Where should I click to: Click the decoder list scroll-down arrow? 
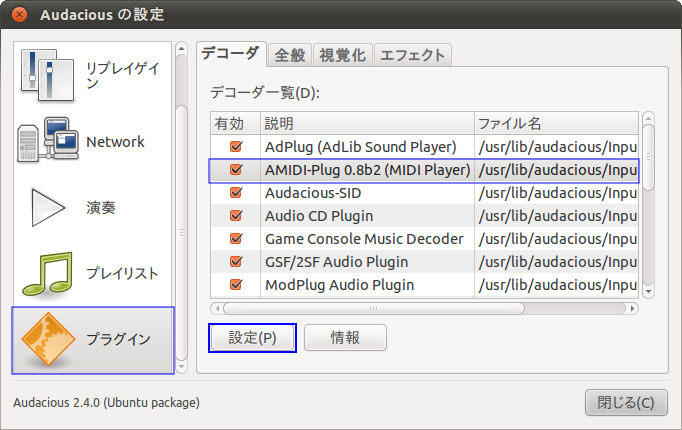point(649,292)
